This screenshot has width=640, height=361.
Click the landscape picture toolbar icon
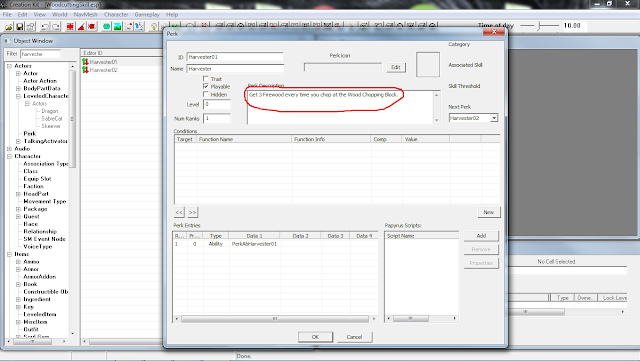(x=118, y=27)
